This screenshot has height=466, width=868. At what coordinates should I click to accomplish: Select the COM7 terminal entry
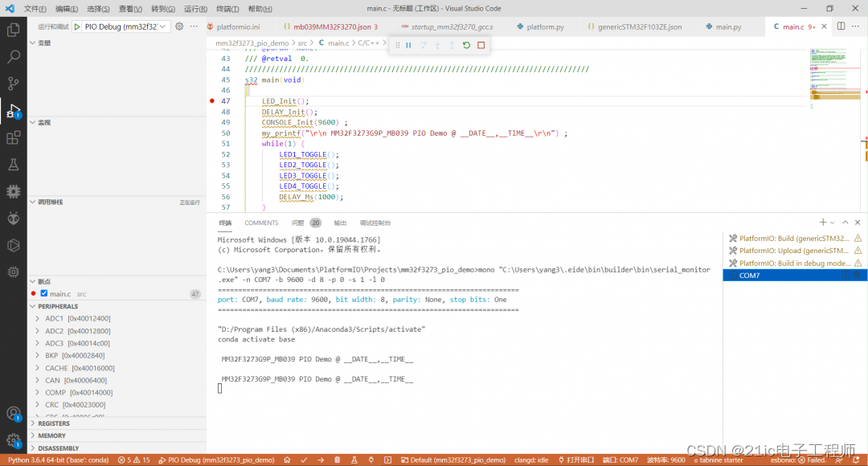pyautogui.click(x=795, y=275)
